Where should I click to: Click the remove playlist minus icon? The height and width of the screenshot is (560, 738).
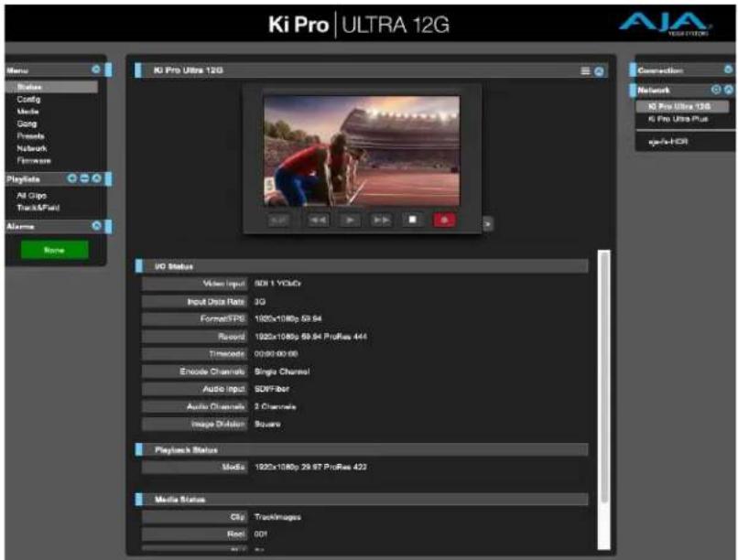(84, 178)
